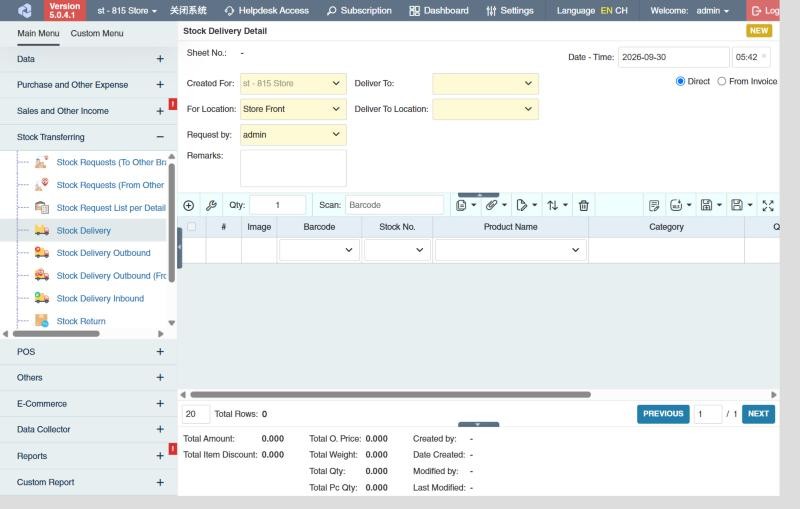The image size is (800, 509).
Task: Click the yellow NEW button
Action: [x=759, y=31]
